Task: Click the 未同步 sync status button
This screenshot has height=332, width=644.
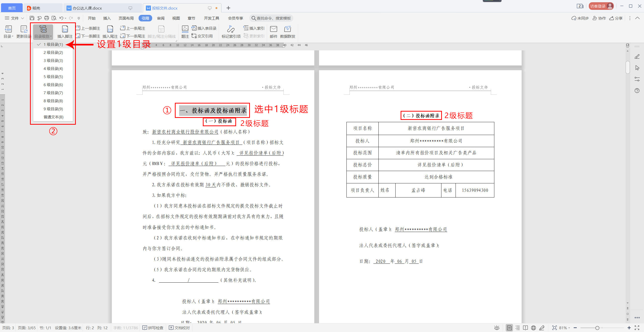Action: point(580,18)
